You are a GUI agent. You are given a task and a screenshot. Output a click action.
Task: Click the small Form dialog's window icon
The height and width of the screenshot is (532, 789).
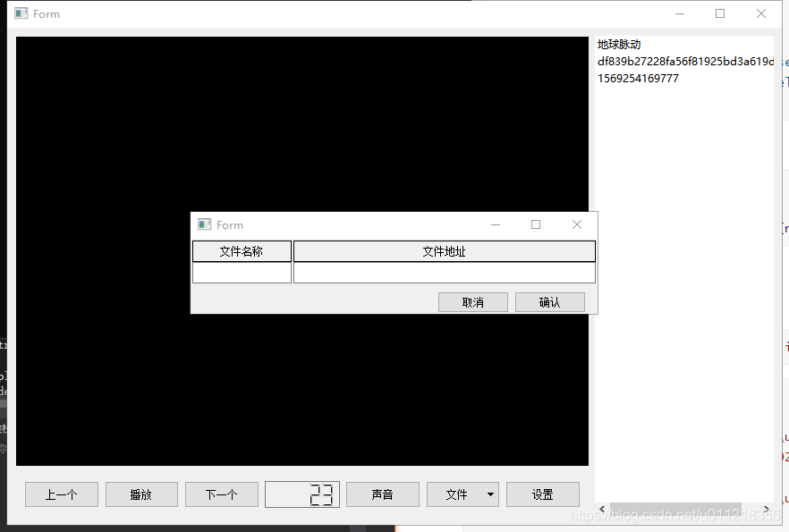point(204,224)
